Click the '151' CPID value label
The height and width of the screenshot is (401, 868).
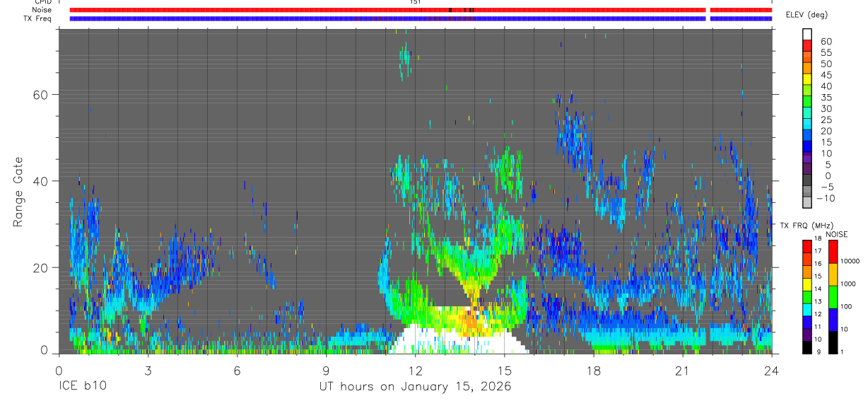[415, 2]
